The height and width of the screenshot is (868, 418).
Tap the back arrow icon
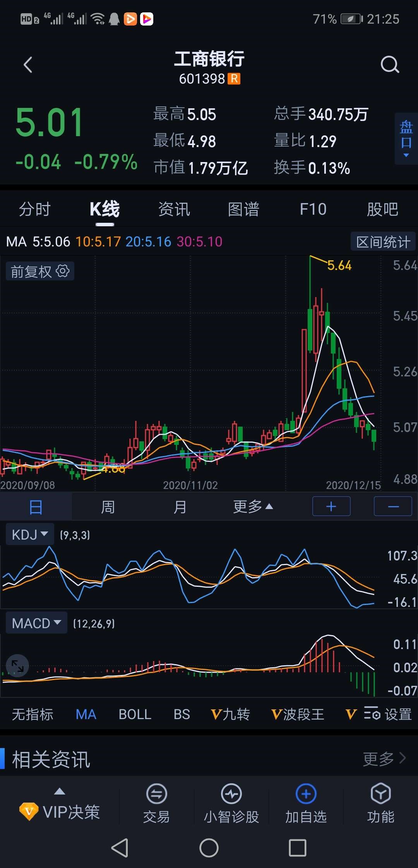coord(28,65)
